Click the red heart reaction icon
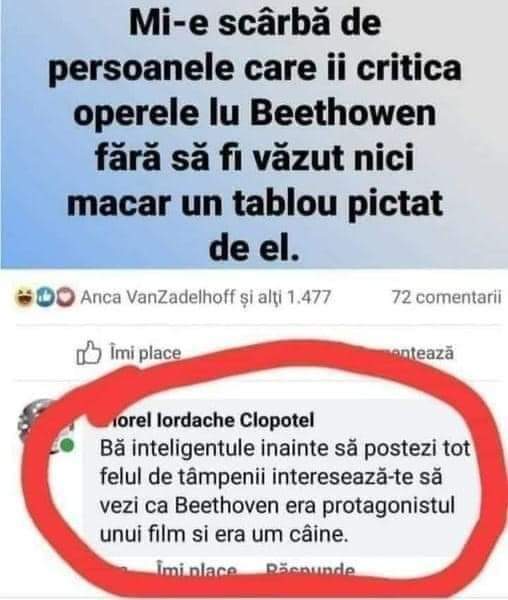The height and width of the screenshot is (600, 508). [66, 297]
